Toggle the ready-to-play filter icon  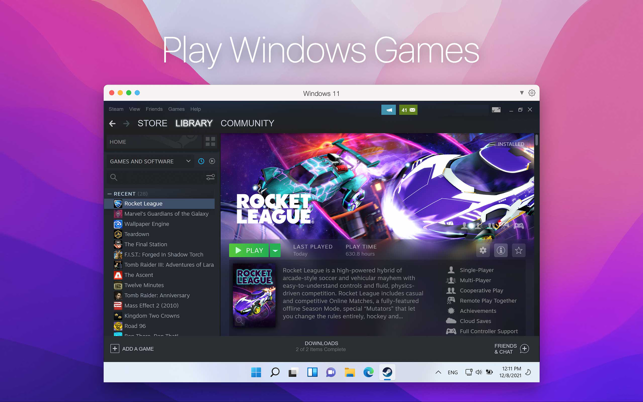(x=212, y=161)
